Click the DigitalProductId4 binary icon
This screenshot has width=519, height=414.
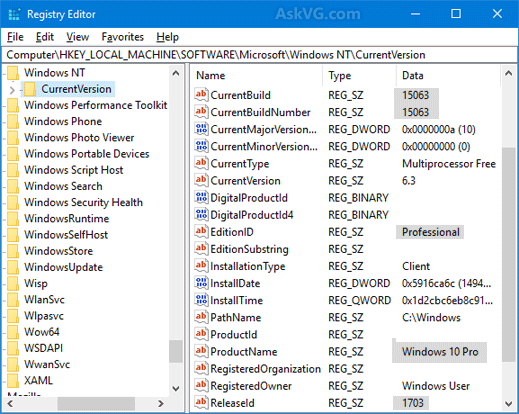[201, 214]
